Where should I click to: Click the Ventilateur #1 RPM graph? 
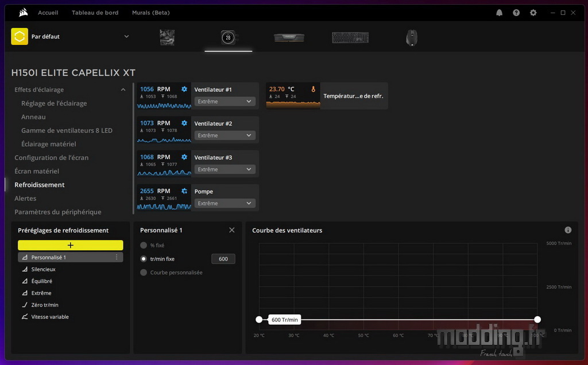point(164,106)
